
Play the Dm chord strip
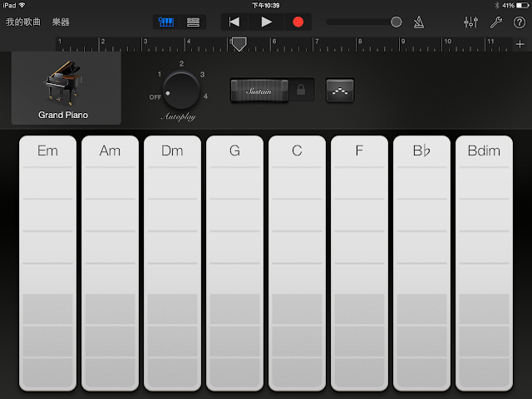coord(172,264)
